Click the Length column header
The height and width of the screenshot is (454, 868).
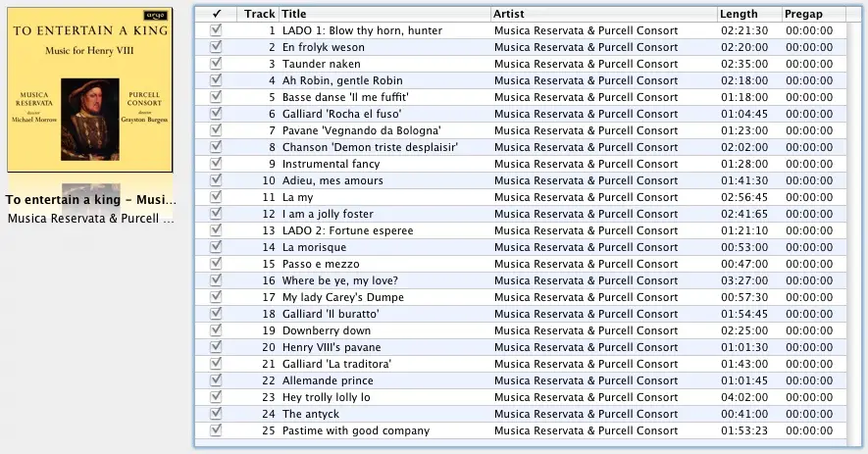[x=750, y=14]
